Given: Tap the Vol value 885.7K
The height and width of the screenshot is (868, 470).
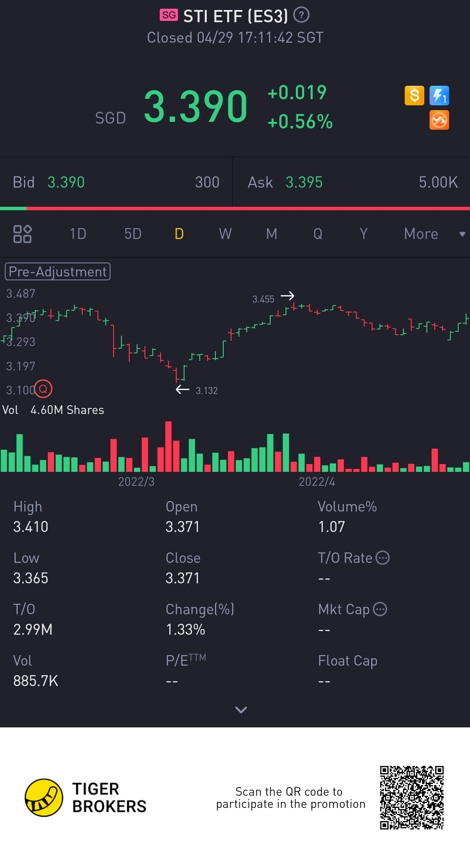Looking at the screenshot, I should (x=36, y=681).
